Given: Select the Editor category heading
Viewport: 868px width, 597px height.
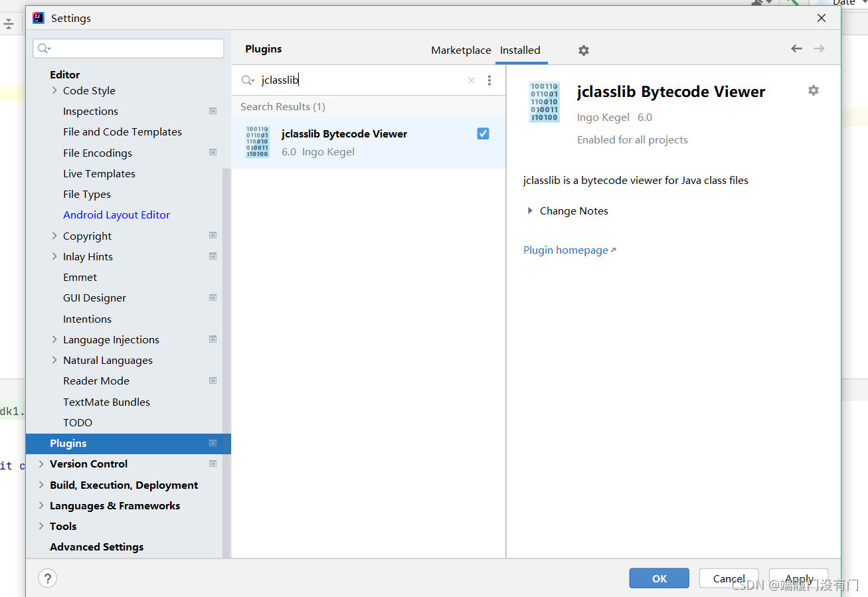Looking at the screenshot, I should coord(64,74).
